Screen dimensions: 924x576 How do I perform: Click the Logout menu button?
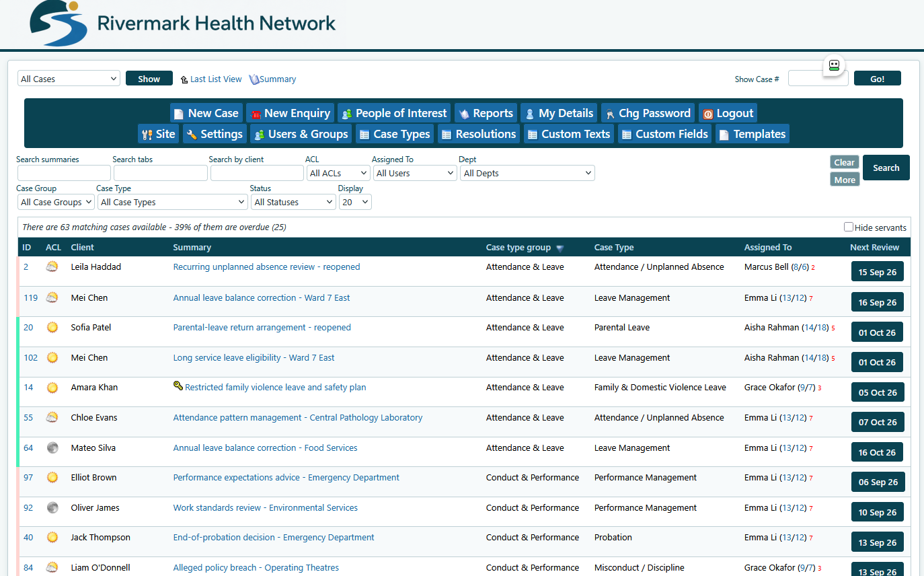(728, 113)
